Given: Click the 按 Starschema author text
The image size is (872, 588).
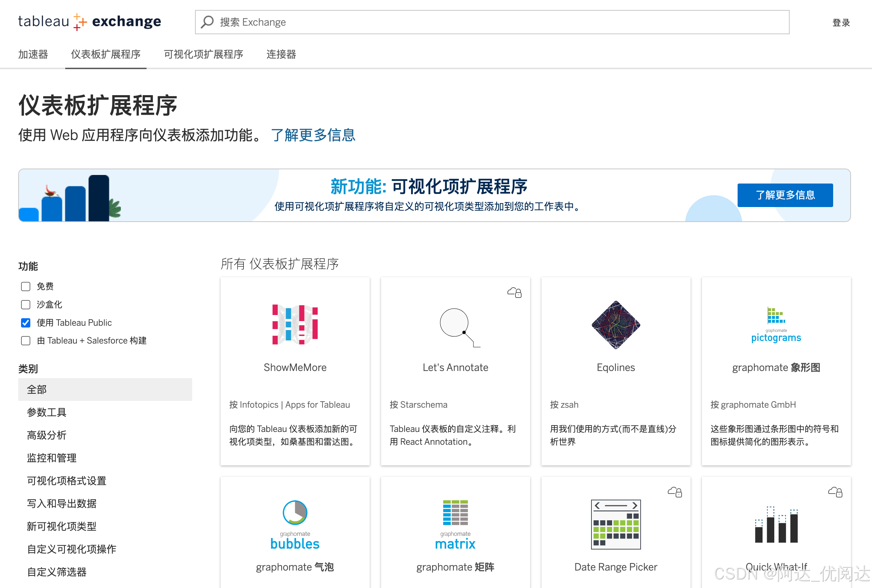Looking at the screenshot, I should pos(418,404).
